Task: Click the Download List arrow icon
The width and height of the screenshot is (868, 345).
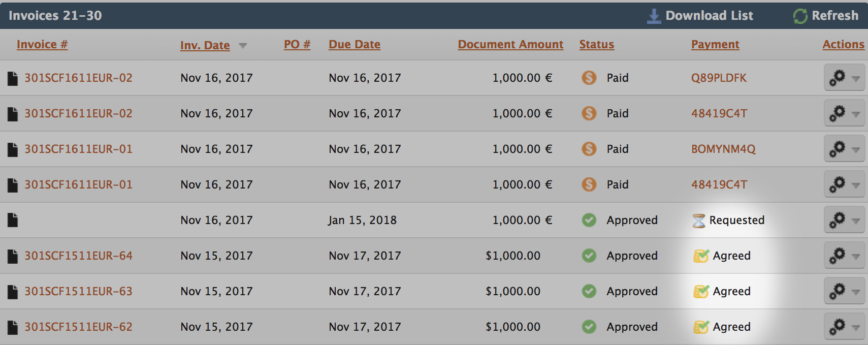Action: click(654, 16)
